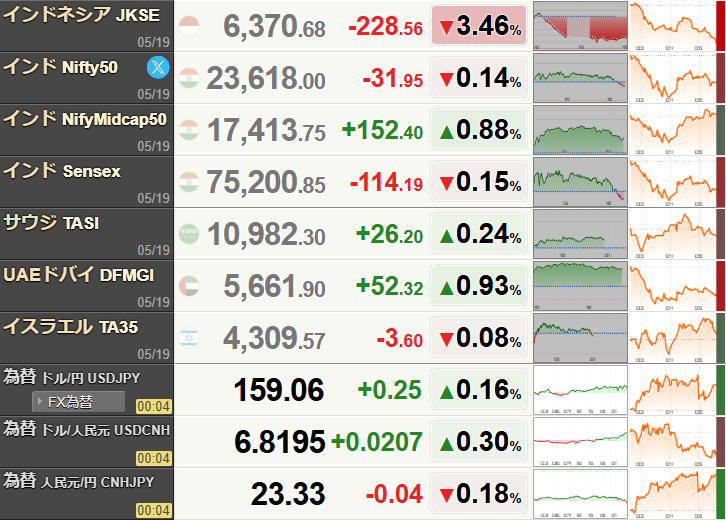The height and width of the screenshot is (520, 726).
Task: Click the 17,413.75 index value
Action: pos(266,130)
